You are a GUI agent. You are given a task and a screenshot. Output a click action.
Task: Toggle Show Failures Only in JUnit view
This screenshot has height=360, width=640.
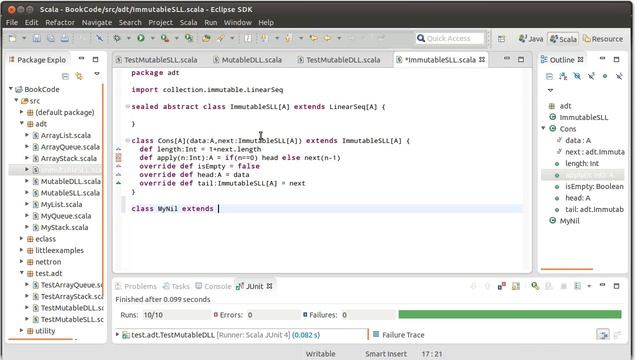tap(502, 286)
